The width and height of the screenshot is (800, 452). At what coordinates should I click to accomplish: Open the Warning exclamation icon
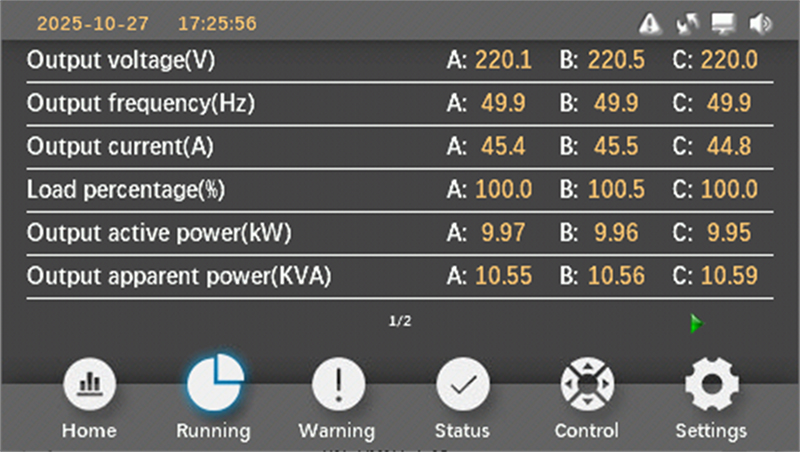tap(338, 384)
